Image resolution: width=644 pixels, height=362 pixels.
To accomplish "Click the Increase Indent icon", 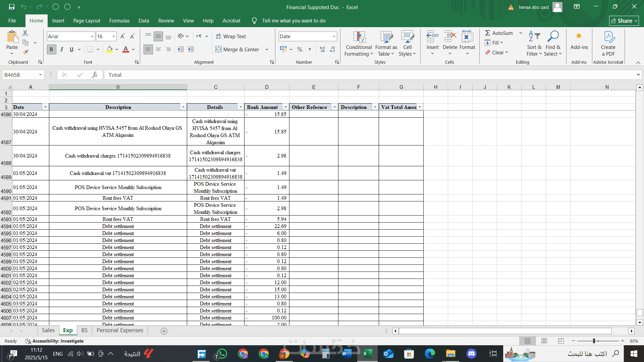I will pos(191,49).
